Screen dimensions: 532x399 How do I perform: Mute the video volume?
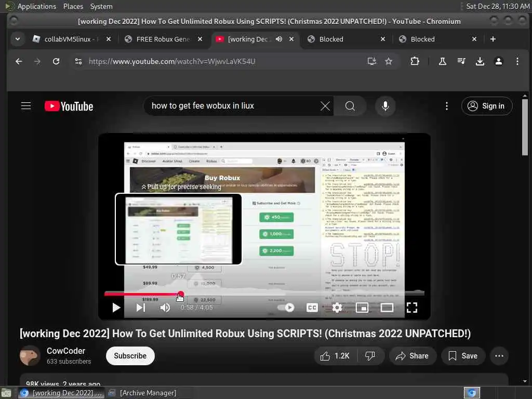click(x=165, y=308)
